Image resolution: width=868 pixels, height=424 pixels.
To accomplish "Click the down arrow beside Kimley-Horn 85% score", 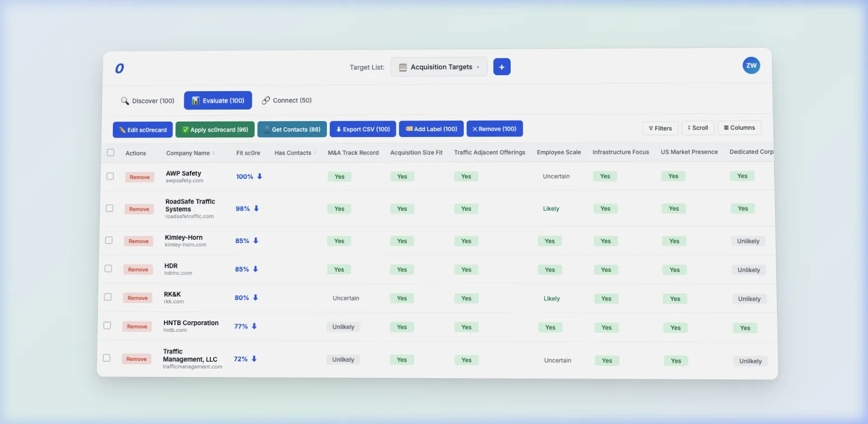I will [x=256, y=241].
